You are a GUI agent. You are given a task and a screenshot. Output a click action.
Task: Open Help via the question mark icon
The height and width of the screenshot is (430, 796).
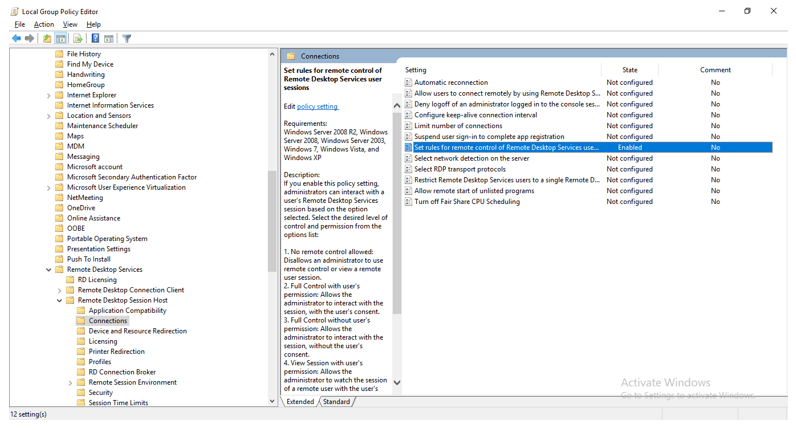coord(95,38)
